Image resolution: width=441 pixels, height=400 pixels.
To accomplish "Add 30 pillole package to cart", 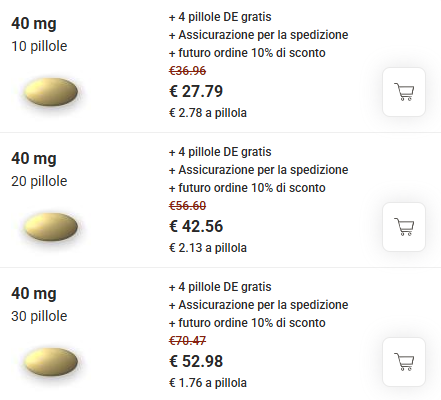I will coord(404,362).
